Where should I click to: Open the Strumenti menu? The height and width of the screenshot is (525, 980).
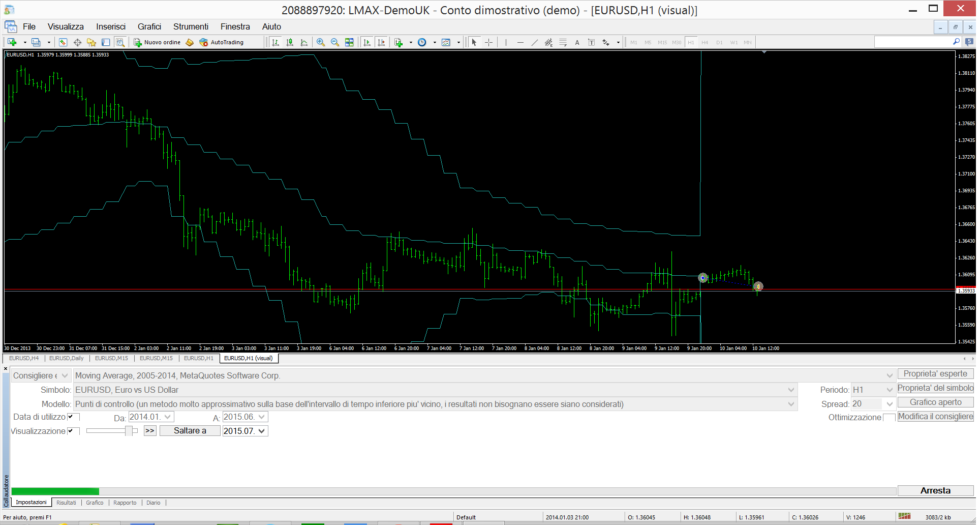click(x=191, y=26)
